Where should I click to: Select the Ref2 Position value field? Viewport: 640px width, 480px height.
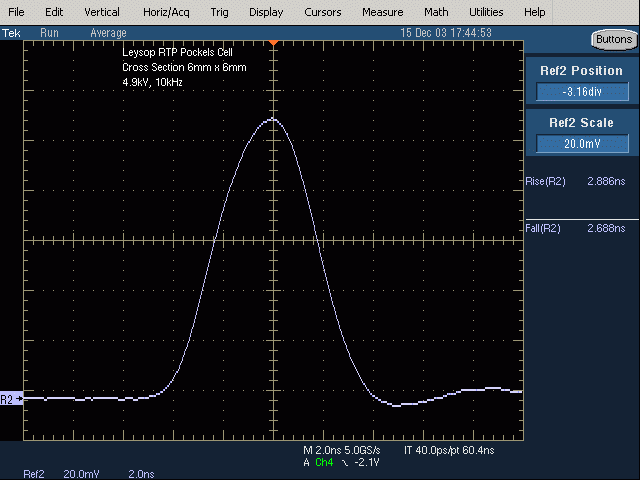point(582,91)
